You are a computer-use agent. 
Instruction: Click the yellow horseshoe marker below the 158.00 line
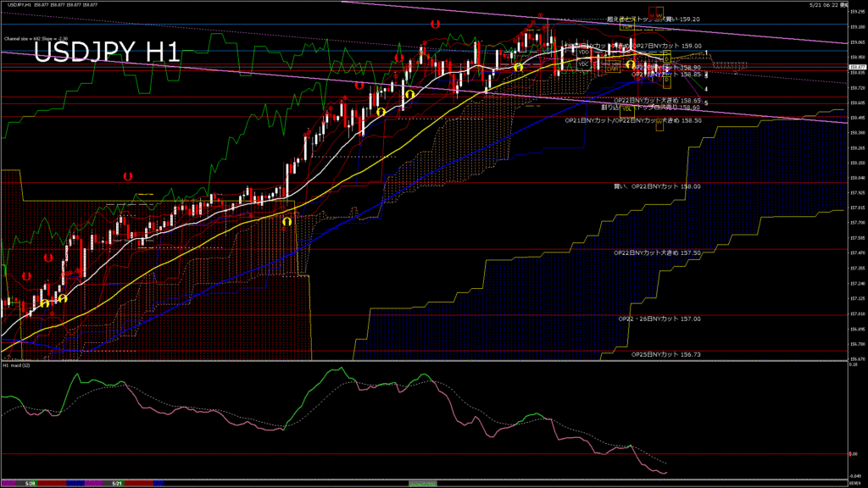click(287, 221)
